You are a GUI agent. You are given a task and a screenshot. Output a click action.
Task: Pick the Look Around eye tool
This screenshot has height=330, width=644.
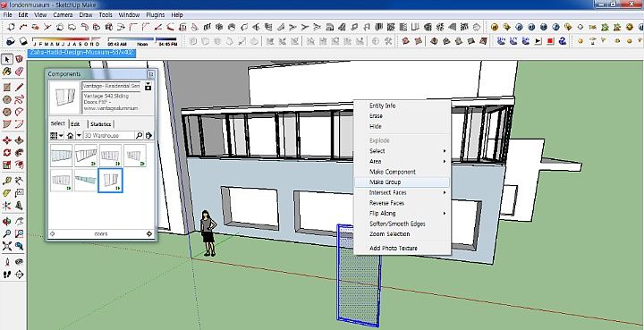click(20, 262)
